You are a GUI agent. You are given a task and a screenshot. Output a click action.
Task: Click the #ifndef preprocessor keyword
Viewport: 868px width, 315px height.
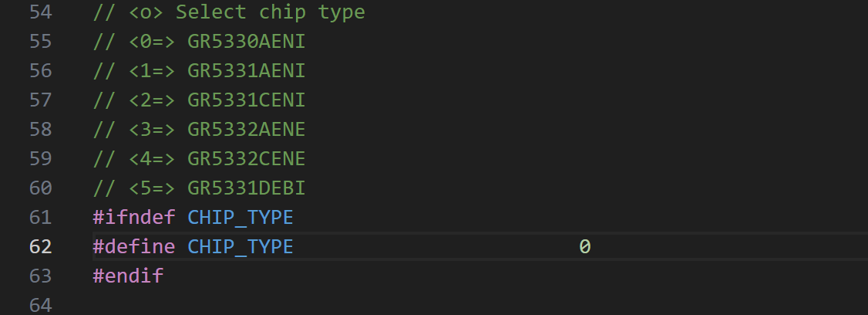(134, 218)
